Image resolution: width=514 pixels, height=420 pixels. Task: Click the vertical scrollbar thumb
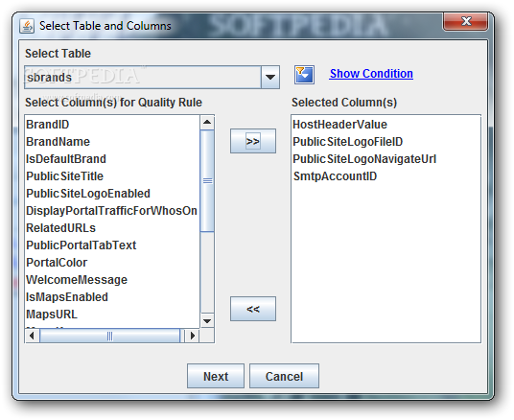pyautogui.click(x=207, y=181)
